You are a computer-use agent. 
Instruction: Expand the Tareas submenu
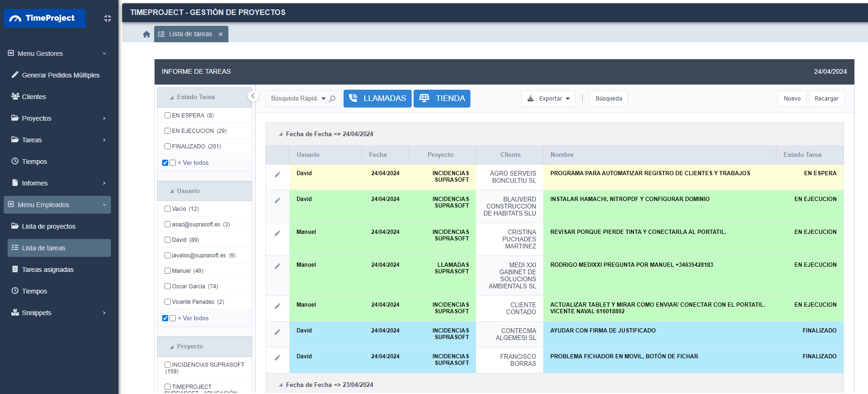(x=59, y=140)
